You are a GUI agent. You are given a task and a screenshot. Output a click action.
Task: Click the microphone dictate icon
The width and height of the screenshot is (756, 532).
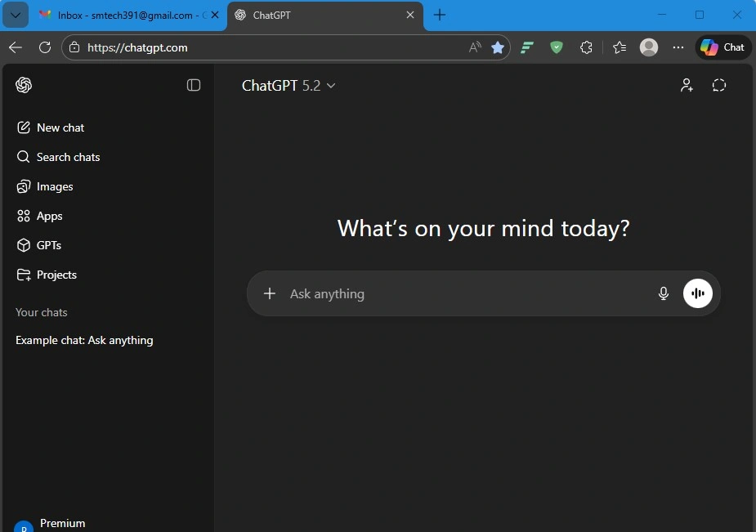[664, 293]
